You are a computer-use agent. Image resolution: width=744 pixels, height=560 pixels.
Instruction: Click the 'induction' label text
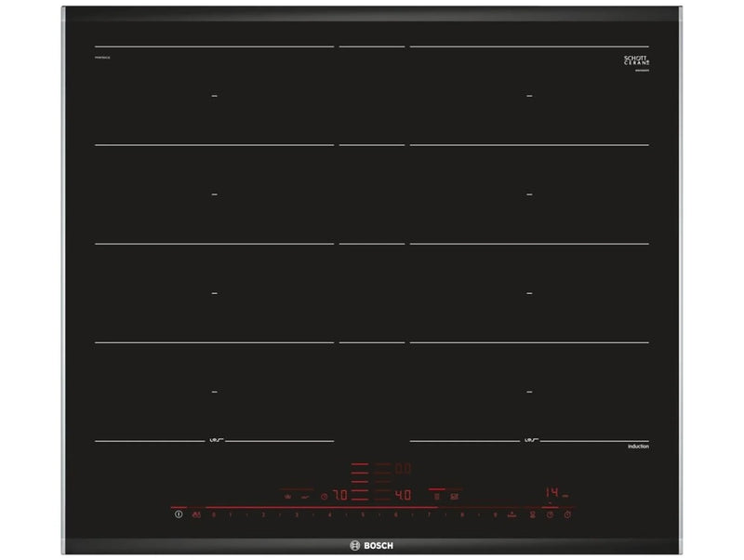[x=637, y=447]
